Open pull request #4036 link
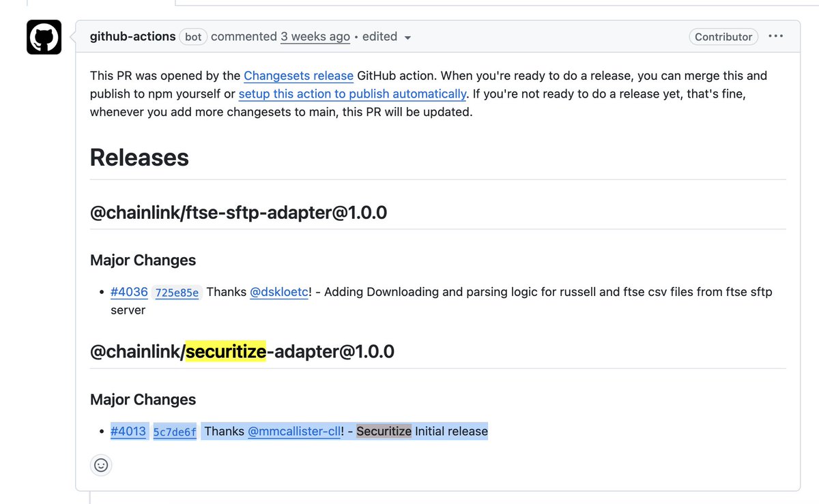Viewport: 819px width, 504px height. tap(129, 292)
